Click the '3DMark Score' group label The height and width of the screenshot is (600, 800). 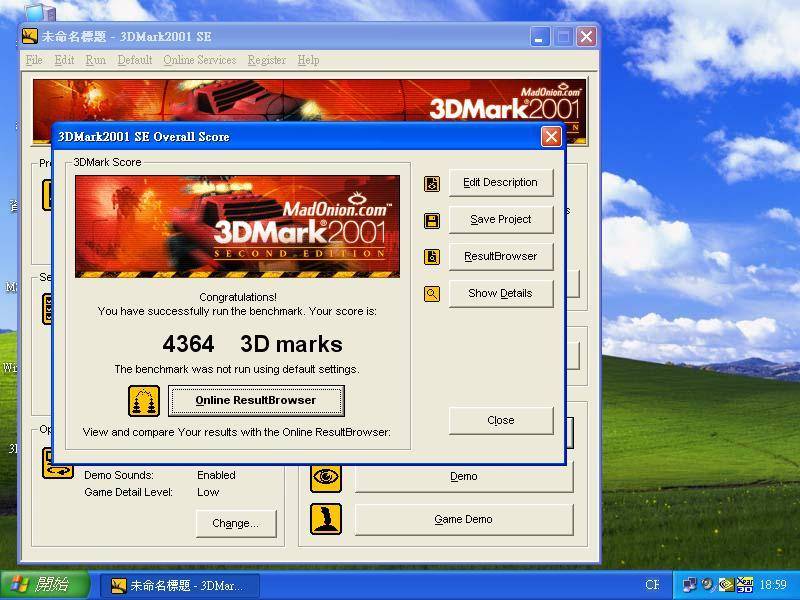pos(108,162)
